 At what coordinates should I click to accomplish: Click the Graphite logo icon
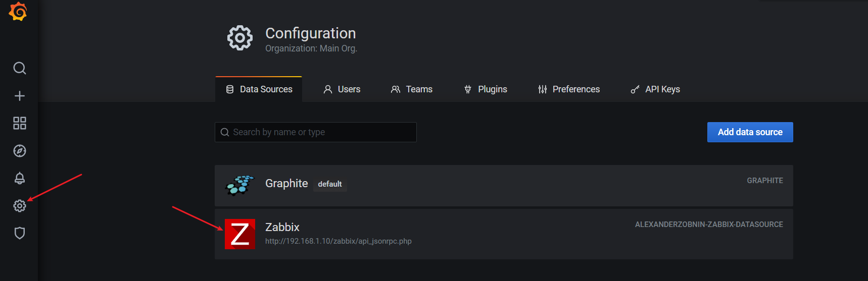coord(240,185)
